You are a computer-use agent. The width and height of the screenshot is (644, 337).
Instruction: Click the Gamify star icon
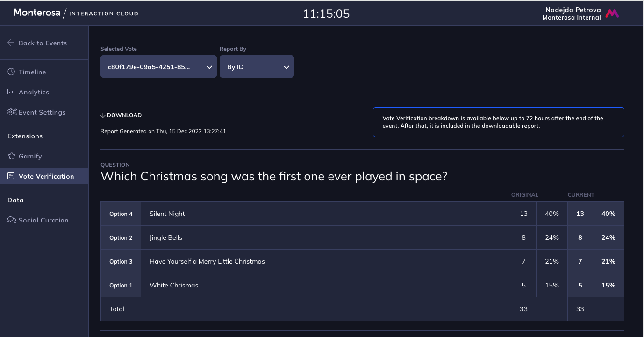coord(12,156)
